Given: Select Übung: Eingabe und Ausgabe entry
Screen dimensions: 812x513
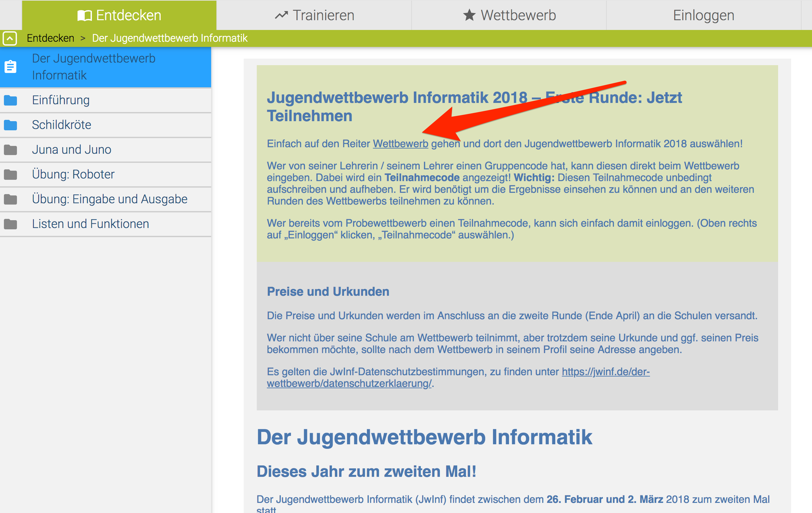Looking at the screenshot, I should pos(109,199).
